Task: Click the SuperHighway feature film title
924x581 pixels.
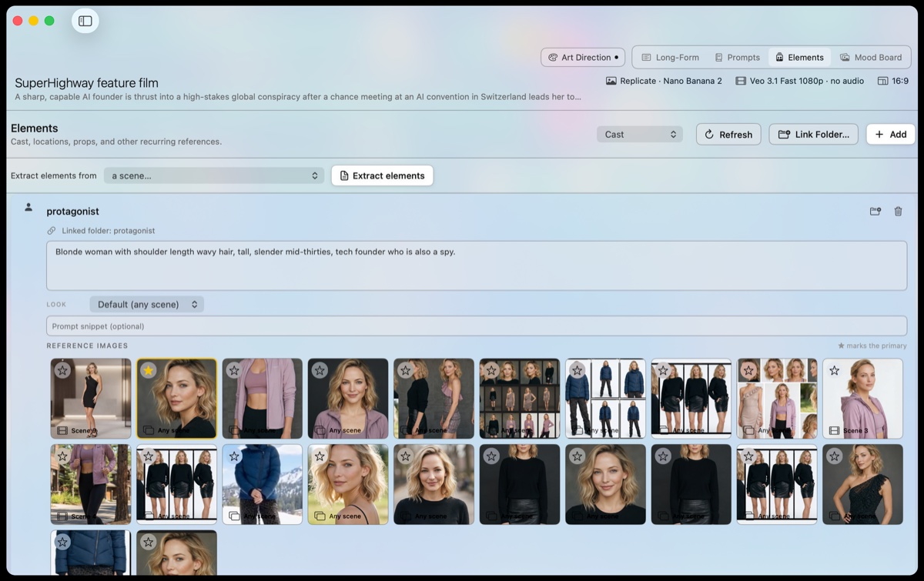Action: pyautogui.click(x=86, y=83)
